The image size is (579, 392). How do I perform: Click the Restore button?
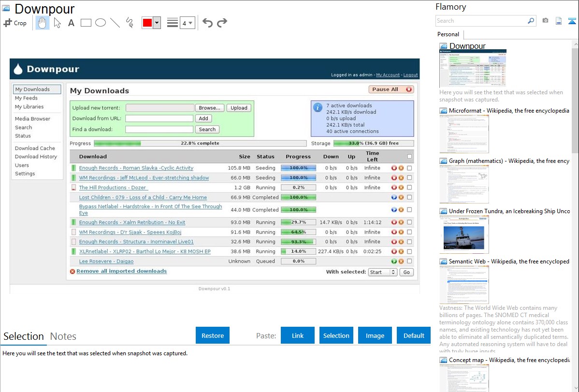pos(213,335)
